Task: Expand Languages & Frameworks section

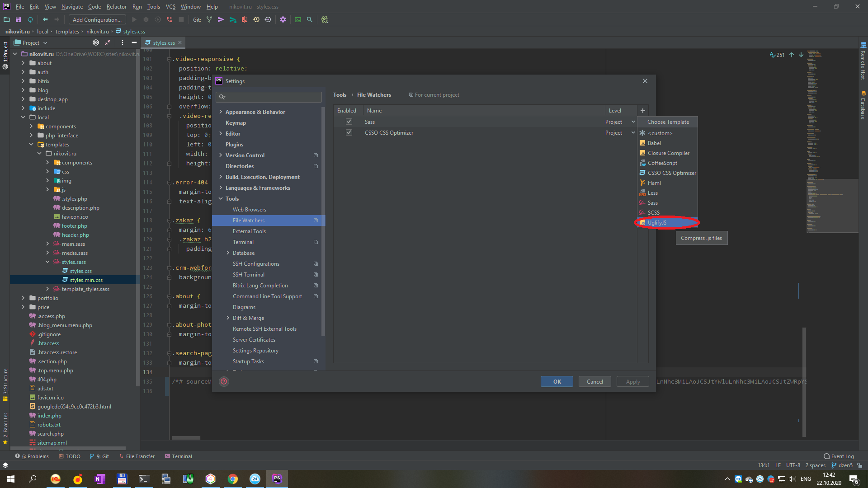Action: point(221,188)
